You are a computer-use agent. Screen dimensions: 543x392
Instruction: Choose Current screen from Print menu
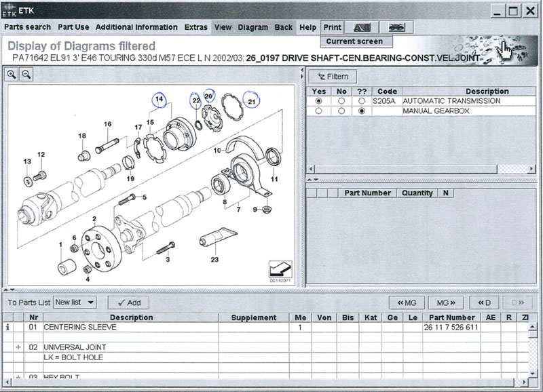point(354,41)
